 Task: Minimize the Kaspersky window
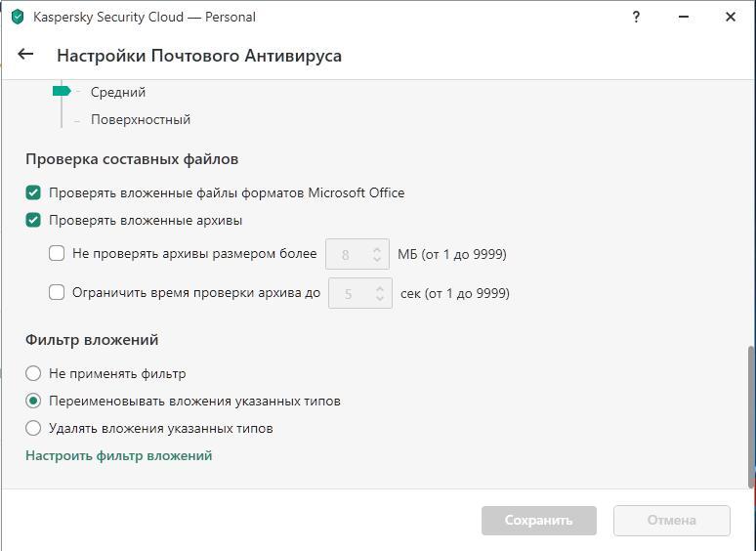684,17
